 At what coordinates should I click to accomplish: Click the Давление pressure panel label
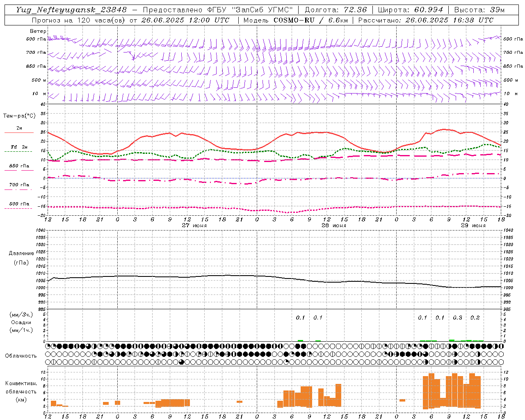(x=21, y=253)
